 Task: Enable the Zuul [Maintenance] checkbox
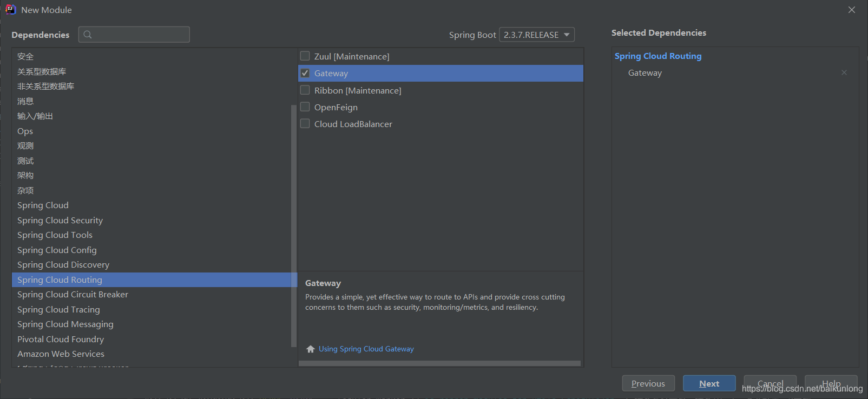click(305, 56)
